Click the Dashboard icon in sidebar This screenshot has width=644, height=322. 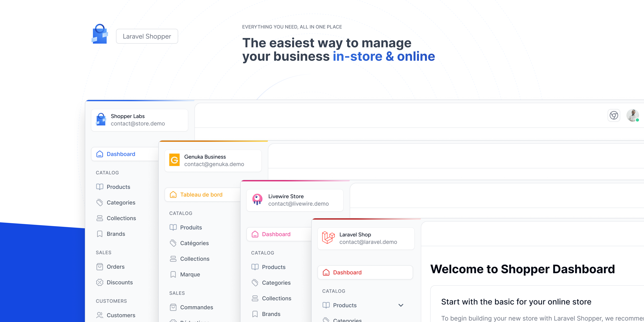(x=99, y=154)
